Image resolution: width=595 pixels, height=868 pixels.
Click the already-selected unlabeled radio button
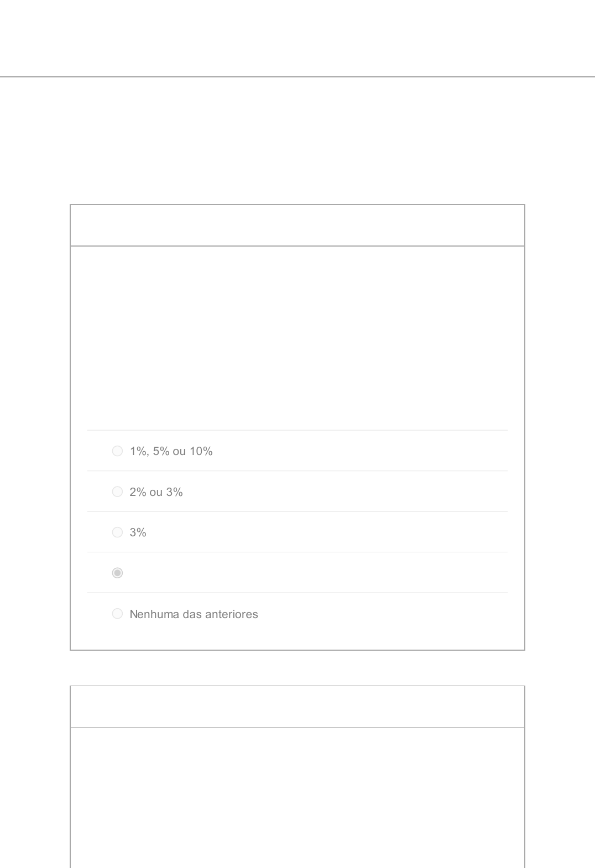pos(117,573)
